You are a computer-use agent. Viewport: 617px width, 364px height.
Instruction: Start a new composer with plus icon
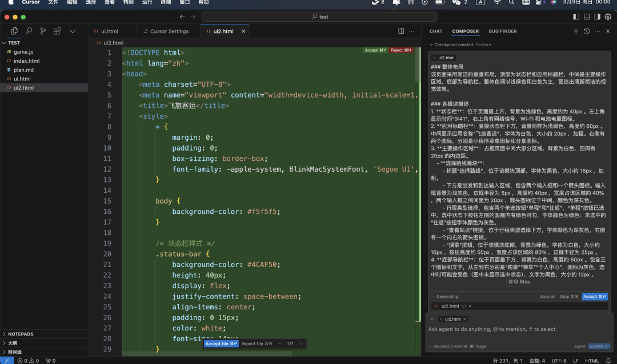[576, 31]
